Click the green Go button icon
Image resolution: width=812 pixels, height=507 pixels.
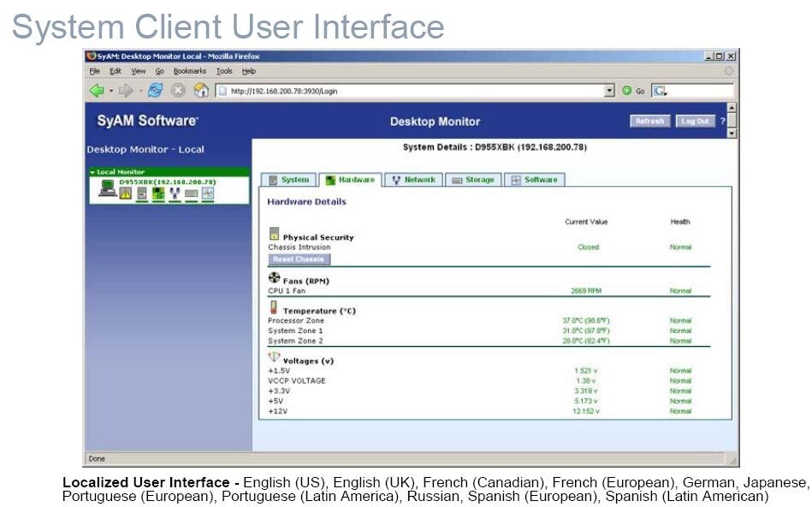coord(626,91)
